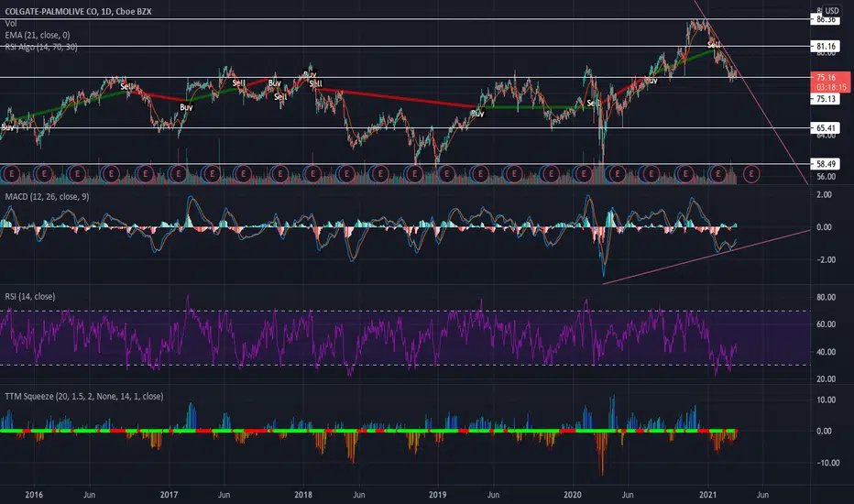This screenshot has width=854, height=504.
Task: Click the Sell signal label in early 2020
Action: (x=593, y=103)
